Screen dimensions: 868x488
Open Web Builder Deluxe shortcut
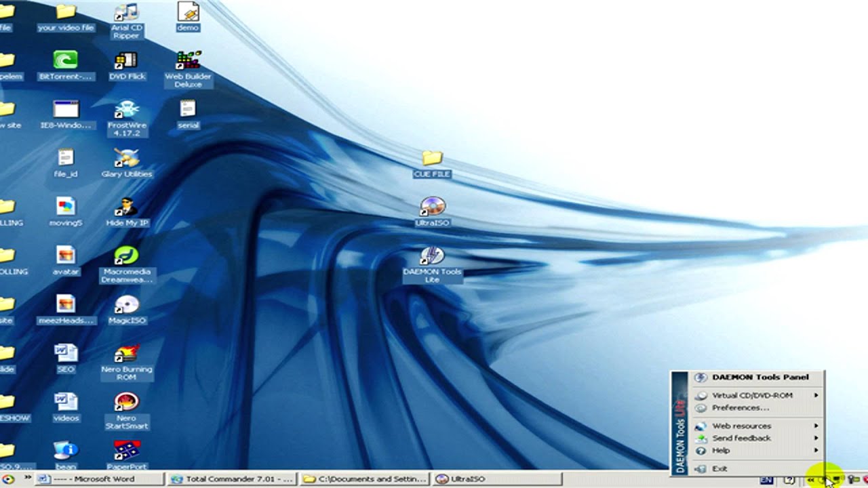click(188, 70)
